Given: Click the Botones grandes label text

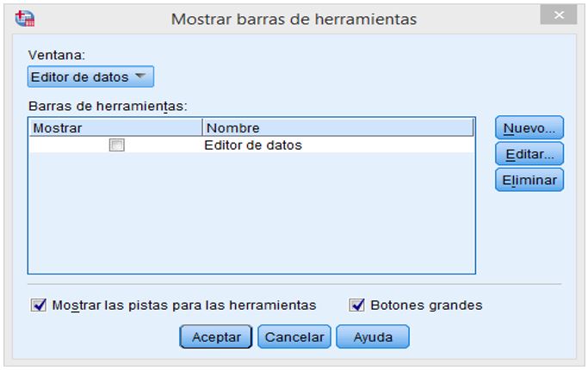Looking at the screenshot, I should [x=426, y=305].
